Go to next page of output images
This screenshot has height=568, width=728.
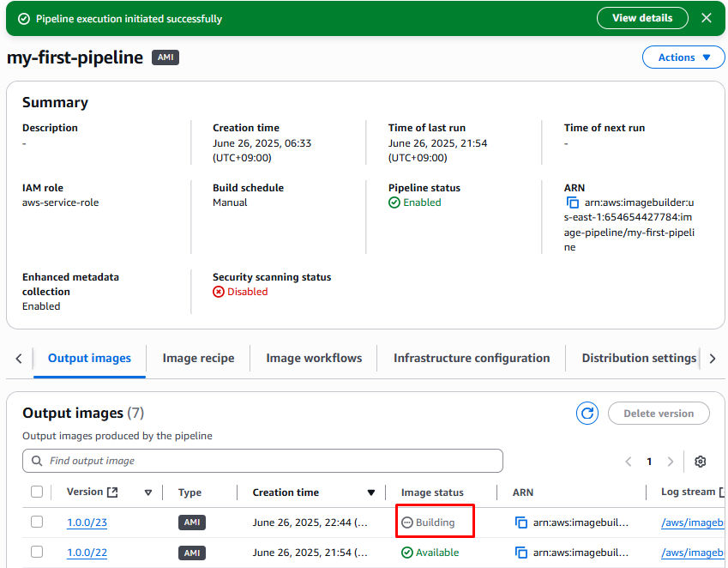click(671, 462)
